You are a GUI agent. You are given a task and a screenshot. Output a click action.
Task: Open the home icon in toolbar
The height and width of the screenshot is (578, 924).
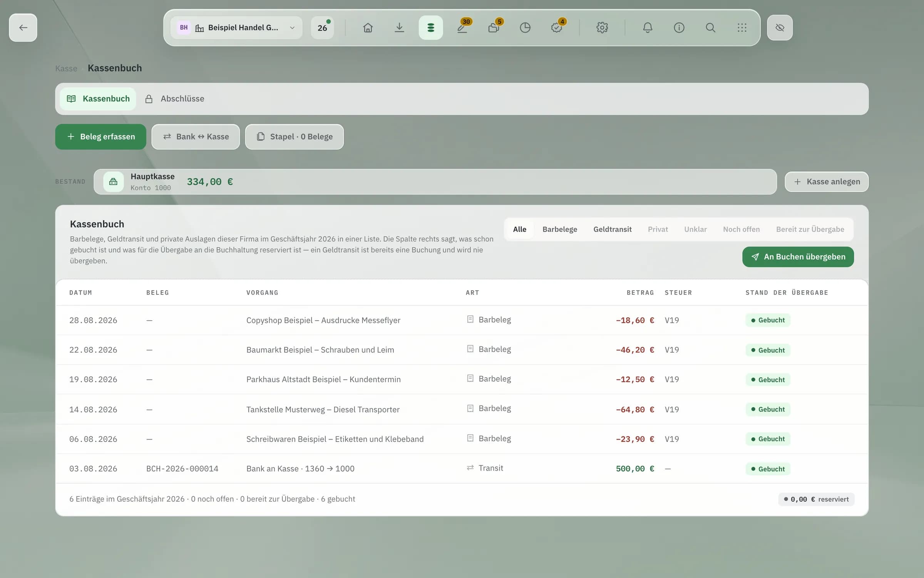368,28
